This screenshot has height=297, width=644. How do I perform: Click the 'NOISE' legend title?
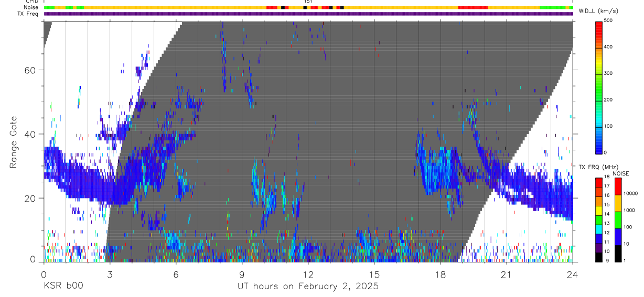pos(621,173)
